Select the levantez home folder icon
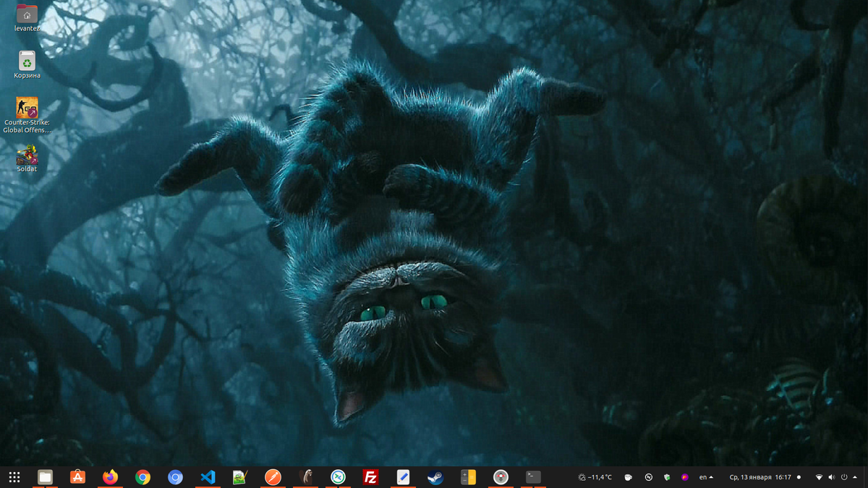This screenshot has height=488, width=868. [27, 18]
